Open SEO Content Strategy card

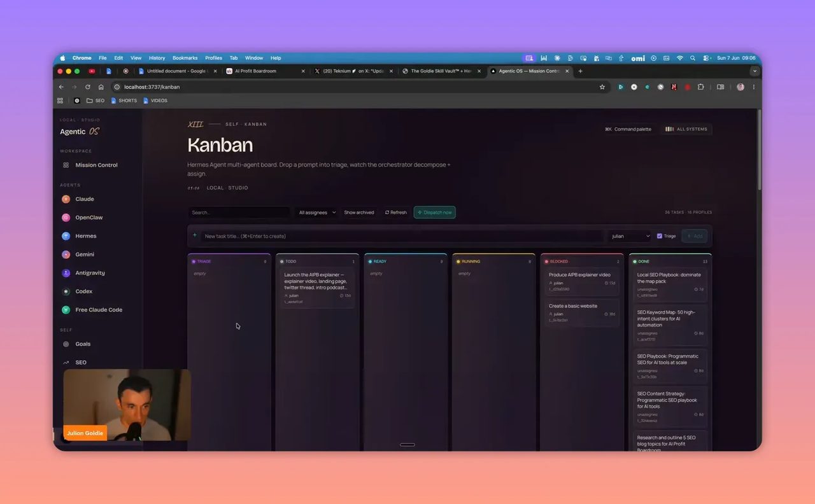point(670,407)
